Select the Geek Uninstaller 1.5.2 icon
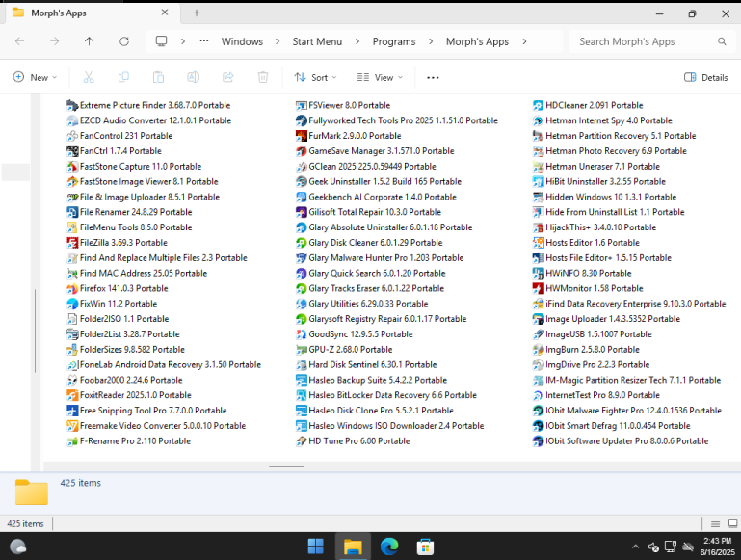Image resolution: width=741 pixels, height=560 pixels. [301, 182]
